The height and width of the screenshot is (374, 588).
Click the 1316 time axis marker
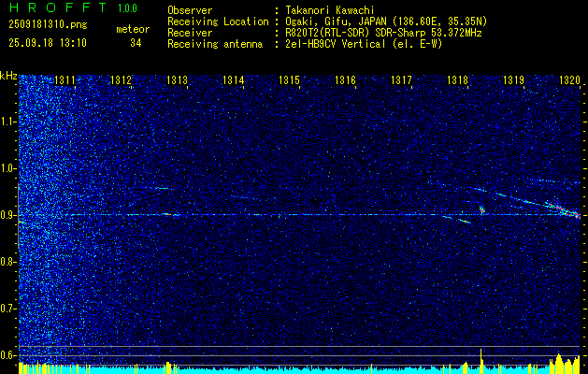point(345,79)
